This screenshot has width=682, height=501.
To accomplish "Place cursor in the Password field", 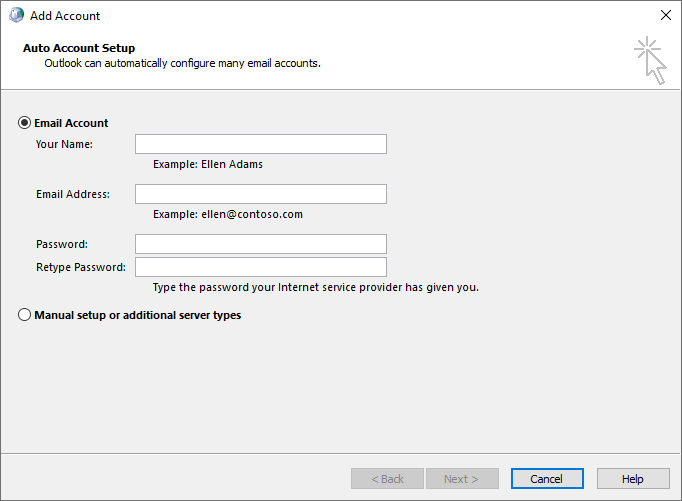I will pos(260,244).
